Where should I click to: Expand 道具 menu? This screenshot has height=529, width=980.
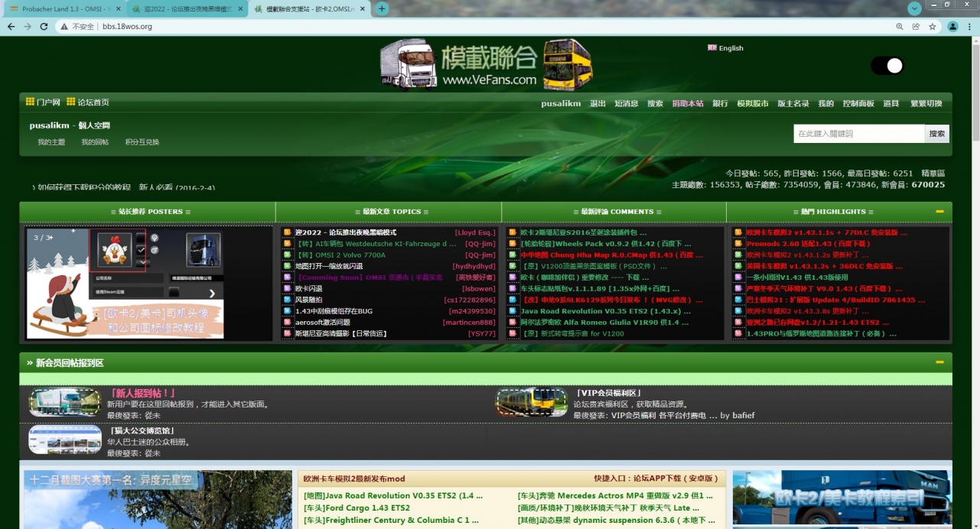click(x=890, y=103)
